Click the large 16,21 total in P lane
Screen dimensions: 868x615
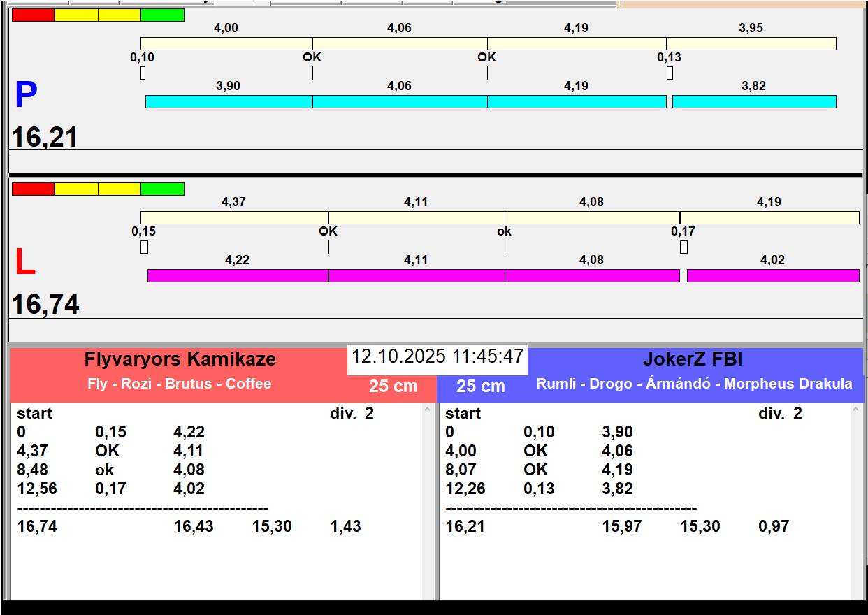(45, 138)
